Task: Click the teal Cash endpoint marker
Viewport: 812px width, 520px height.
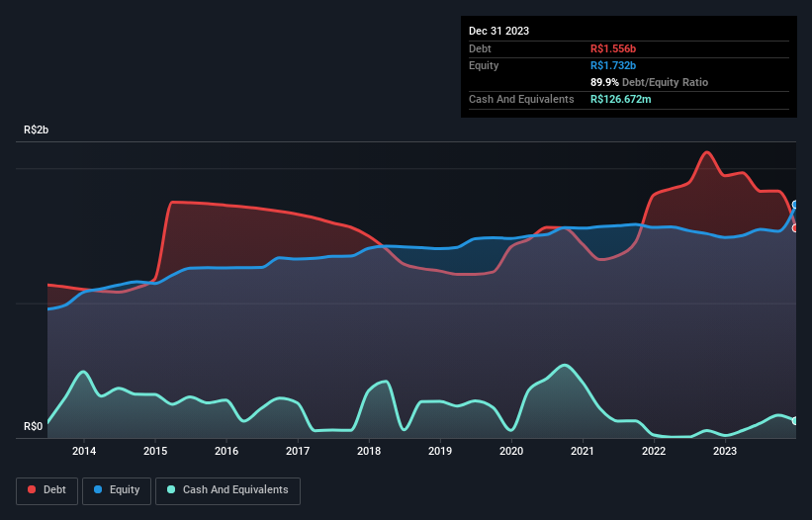Action: pyautogui.click(x=795, y=421)
